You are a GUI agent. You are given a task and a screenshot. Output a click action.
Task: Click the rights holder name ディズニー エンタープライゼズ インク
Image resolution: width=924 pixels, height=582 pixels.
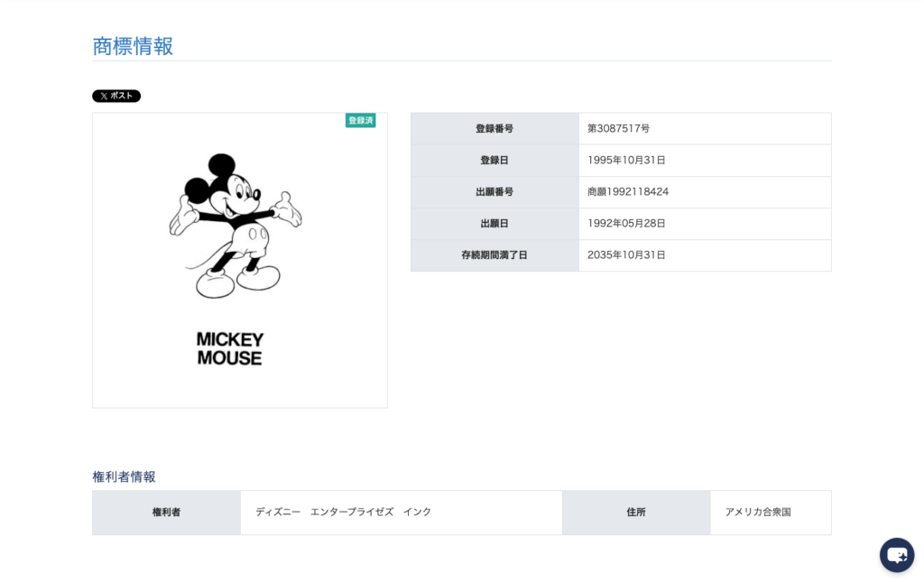(x=343, y=513)
